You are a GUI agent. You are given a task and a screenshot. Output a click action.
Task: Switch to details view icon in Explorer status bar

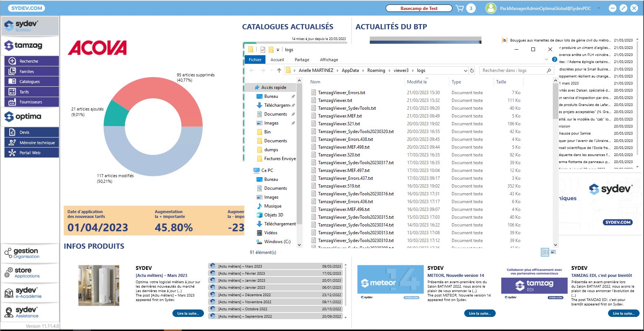tap(545, 252)
